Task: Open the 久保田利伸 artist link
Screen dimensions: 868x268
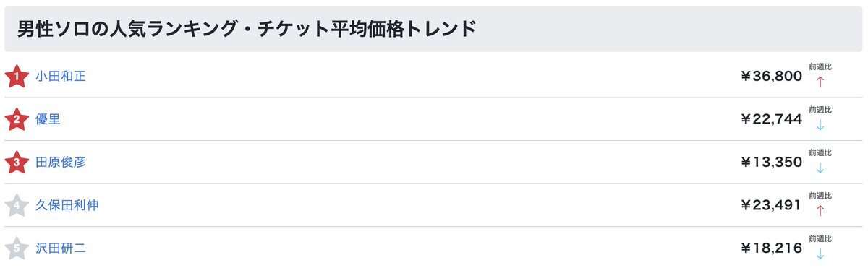Action: coord(67,205)
